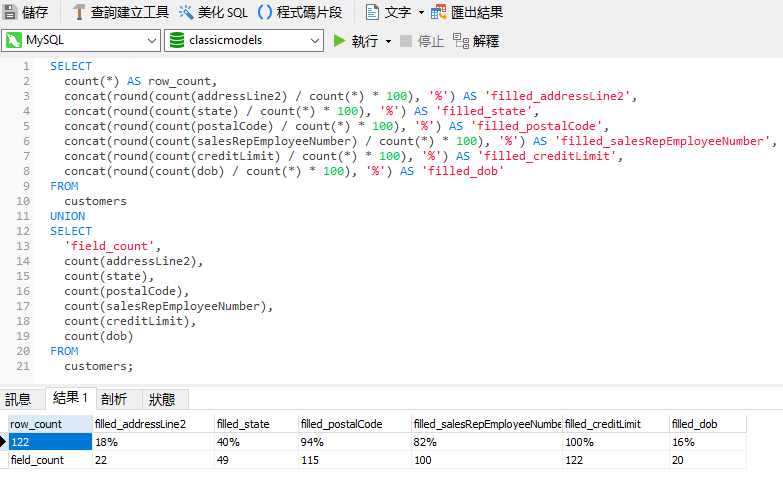Click the Beautify SQL (美化 SQL) button
Screen dimensions: 783x477
tap(213, 12)
